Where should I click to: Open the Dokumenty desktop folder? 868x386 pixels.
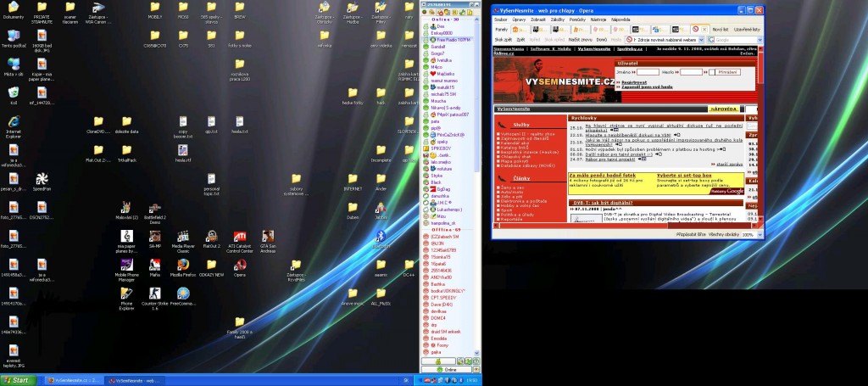click(14, 10)
